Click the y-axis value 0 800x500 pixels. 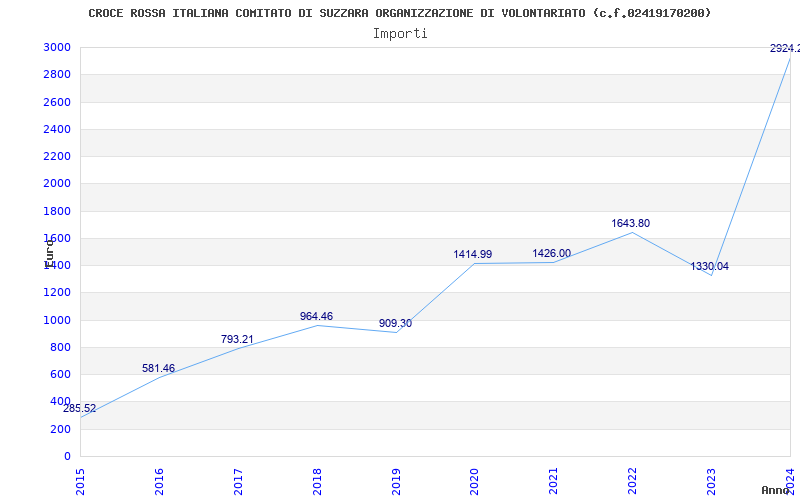[x=67, y=457]
